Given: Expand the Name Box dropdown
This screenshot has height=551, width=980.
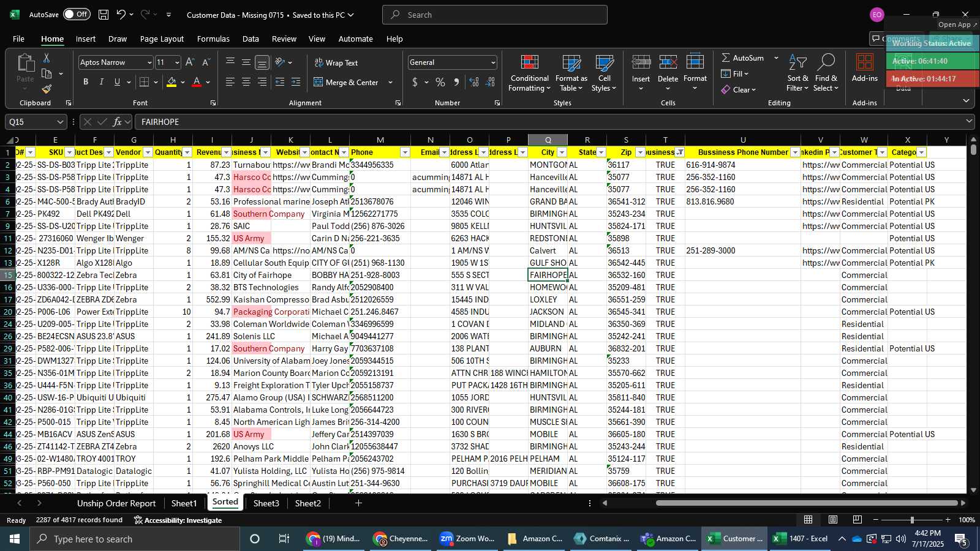Looking at the screenshot, I should click(59, 122).
